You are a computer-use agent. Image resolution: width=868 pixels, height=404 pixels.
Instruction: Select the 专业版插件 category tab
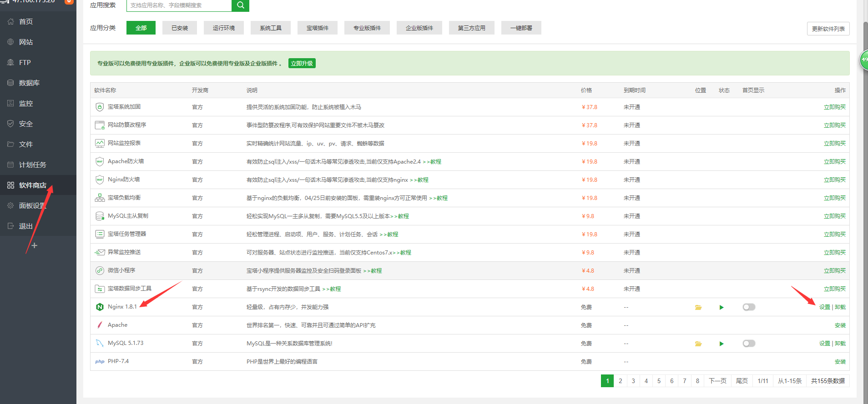tap(367, 28)
